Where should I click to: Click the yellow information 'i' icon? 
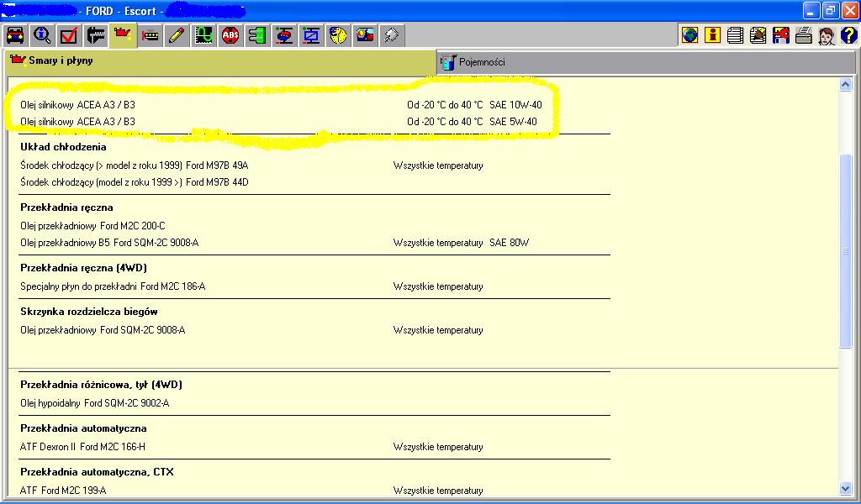coord(713,35)
